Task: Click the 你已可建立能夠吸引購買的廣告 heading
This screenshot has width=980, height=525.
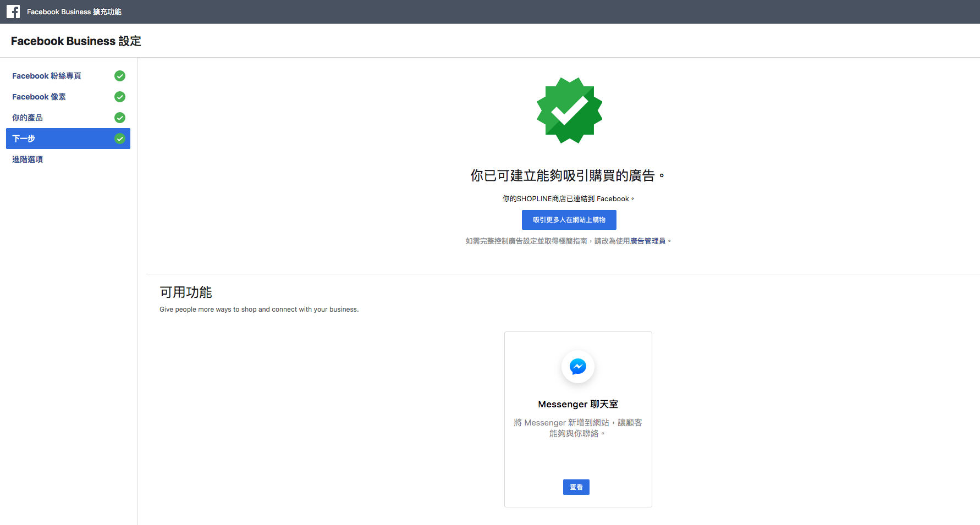Action: (568, 176)
